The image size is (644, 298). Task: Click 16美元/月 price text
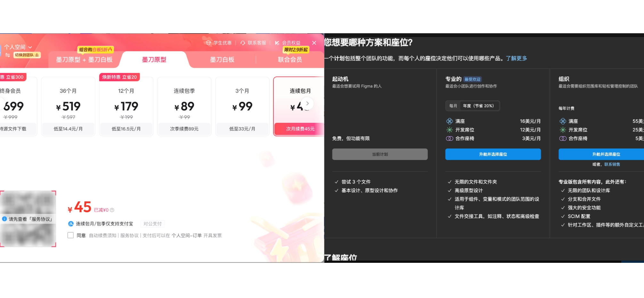tap(530, 121)
